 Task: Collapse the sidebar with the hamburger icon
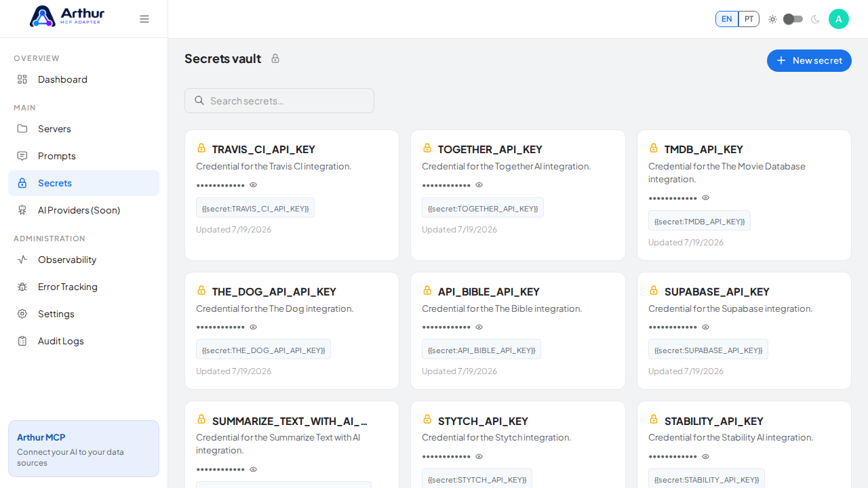point(144,19)
